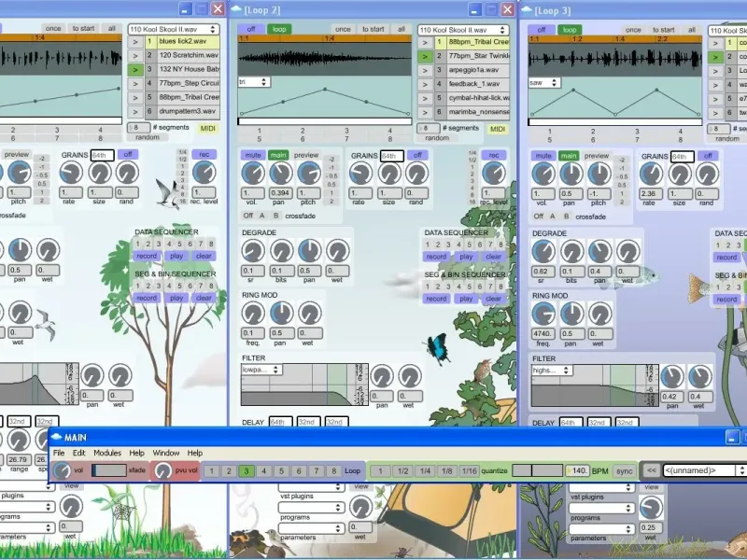This screenshot has width=747, height=560.
Task: Select crossfade A in Loop 2
Action: 262,216
